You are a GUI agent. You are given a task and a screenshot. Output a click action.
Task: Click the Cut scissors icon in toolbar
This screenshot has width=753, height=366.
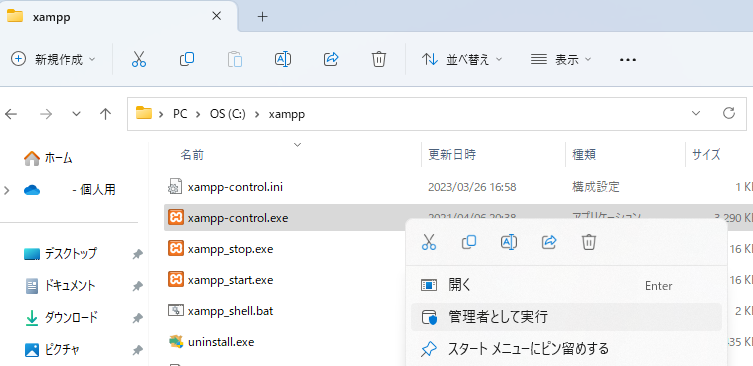(x=138, y=60)
